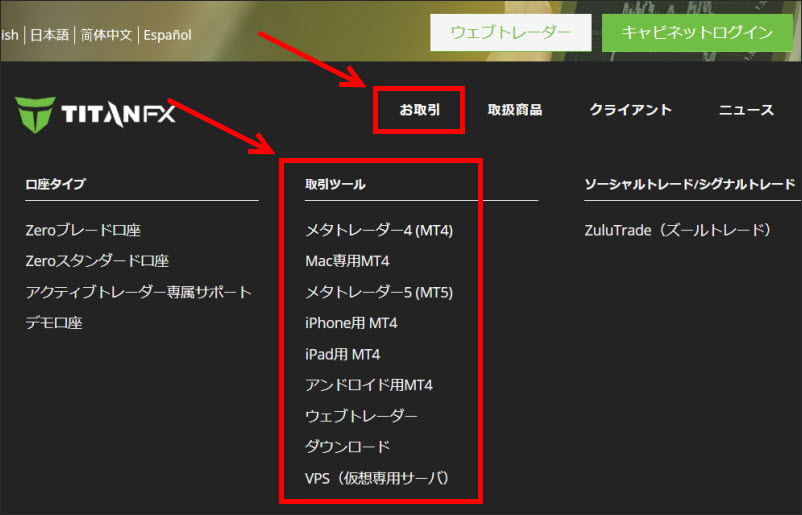The image size is (802, 515).
Task: Open Mac専用MT4 page
Action: pos(347,261)
